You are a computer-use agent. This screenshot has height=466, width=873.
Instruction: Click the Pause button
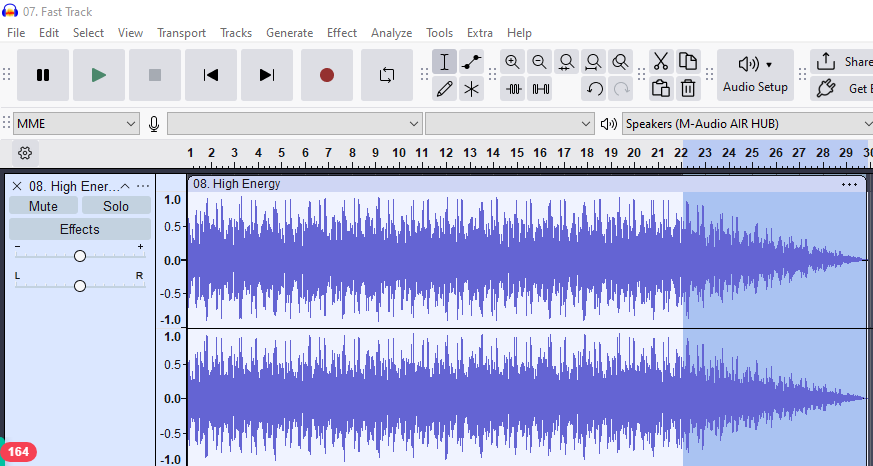[43, 75]
